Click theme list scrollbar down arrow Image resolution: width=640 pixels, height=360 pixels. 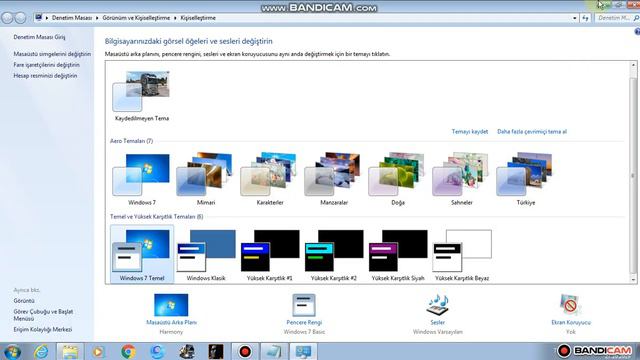tap(633, 280)
